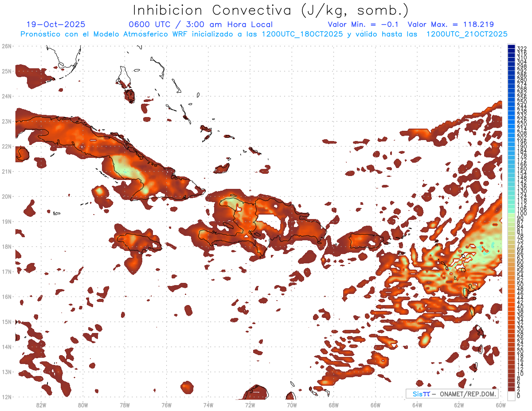Click the "17N" latitude label

point(6,272)
